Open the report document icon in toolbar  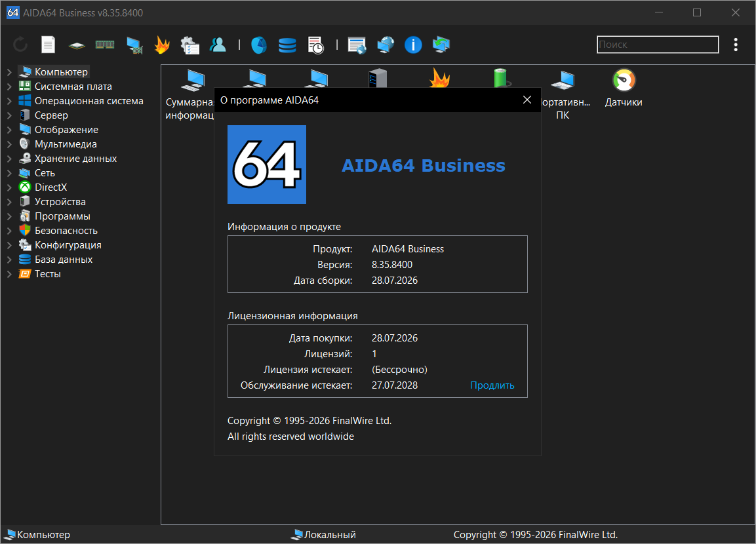49,45
